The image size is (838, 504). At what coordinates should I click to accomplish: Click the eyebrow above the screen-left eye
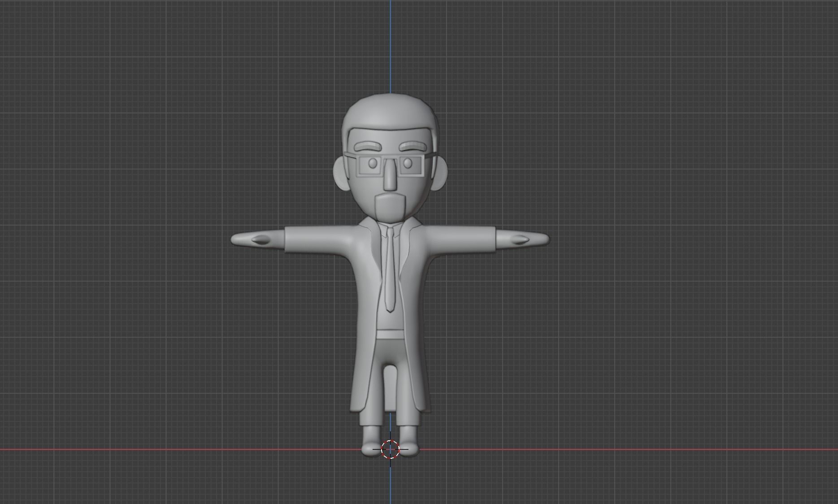[368, 147]
